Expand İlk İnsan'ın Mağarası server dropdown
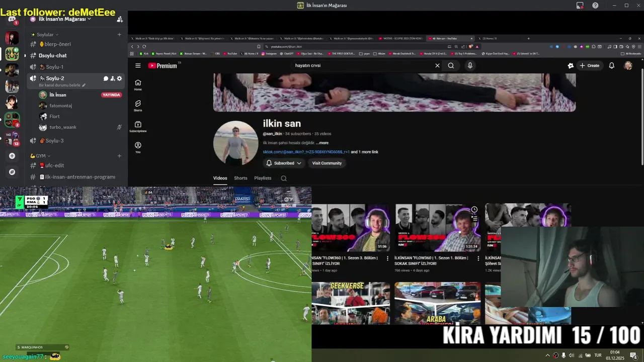 point(89,19)
